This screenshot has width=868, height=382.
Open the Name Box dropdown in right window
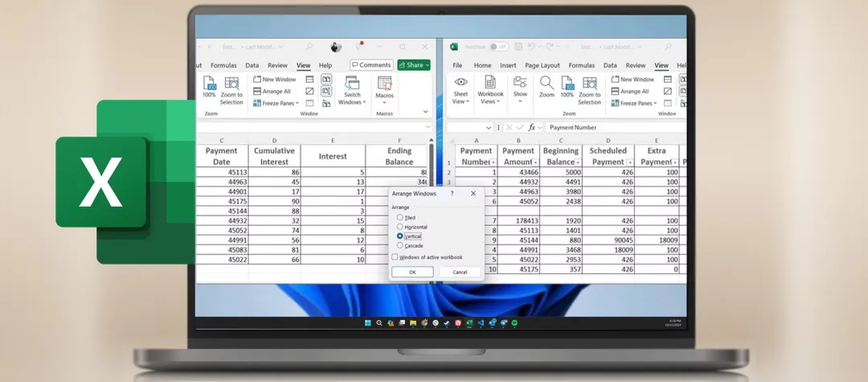[489, 127]
